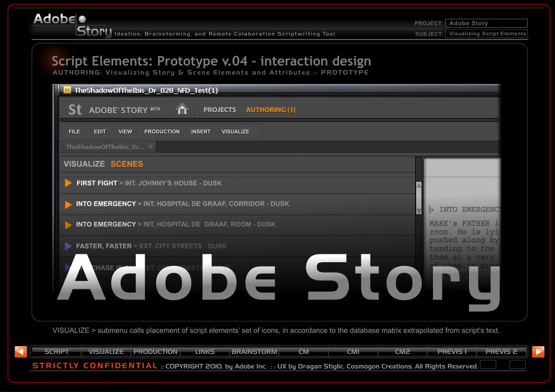Image resolution: width=555 pixels, height=392 pixels.
Task: Open the VIEW menu
Action: click(126, 131)
